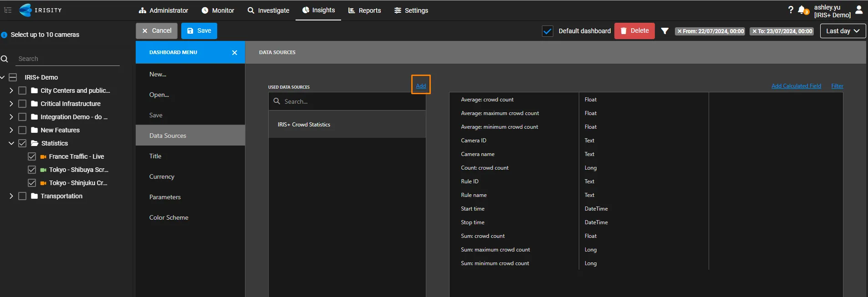Click the Statistics open folder icon
The width and height of the screenshot is (868, 297).
[35, 143]
